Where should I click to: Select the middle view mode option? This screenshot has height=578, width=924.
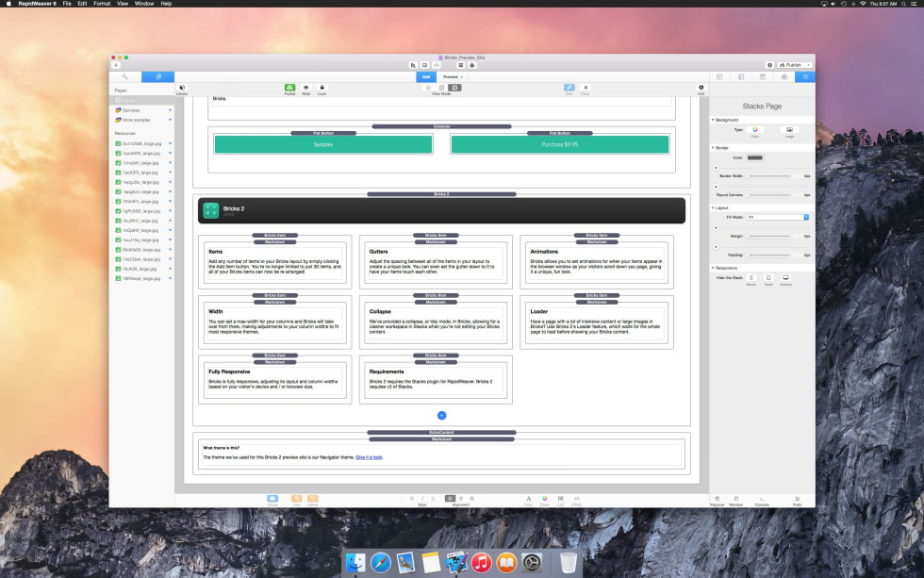pyautogui.click(x=441, y=87)
